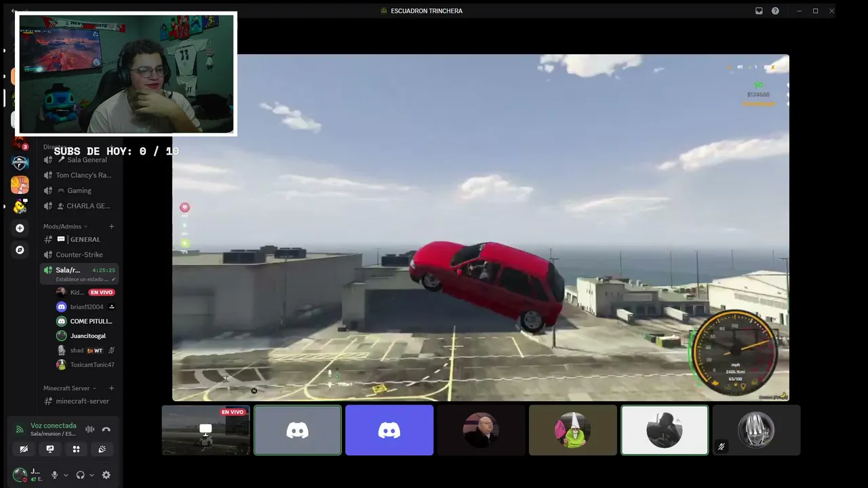Open the Discord help icon

click(775, 11)
